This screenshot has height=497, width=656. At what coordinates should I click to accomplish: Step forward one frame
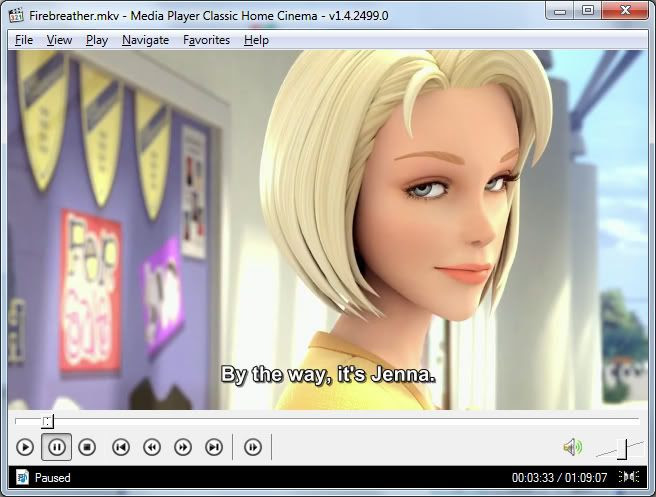point(253,447)
